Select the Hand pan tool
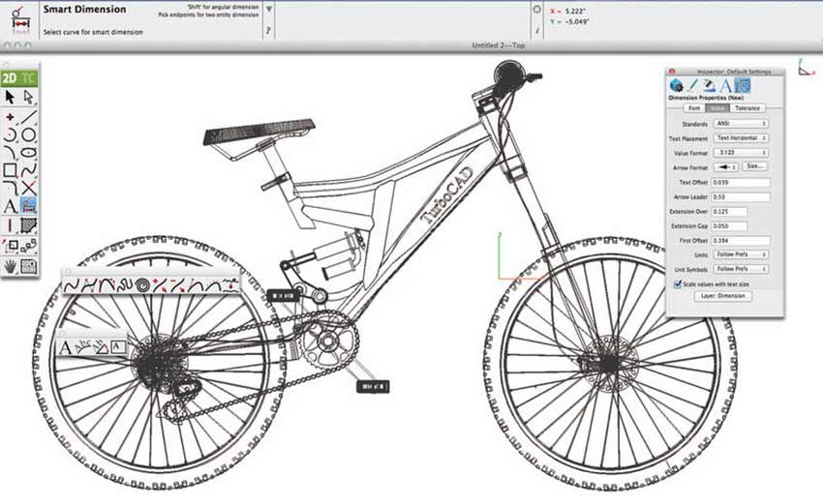823x504 pixels. 11,266
